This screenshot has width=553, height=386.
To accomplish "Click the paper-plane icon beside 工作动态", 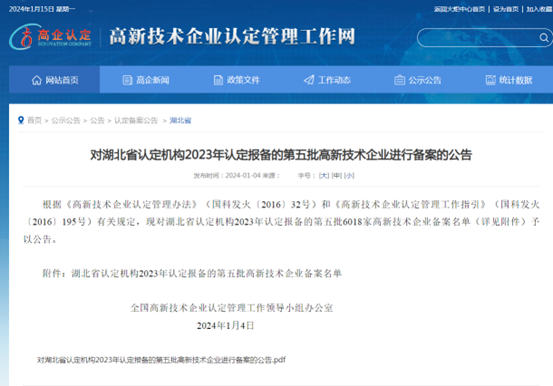I will [x=309, y=80].
